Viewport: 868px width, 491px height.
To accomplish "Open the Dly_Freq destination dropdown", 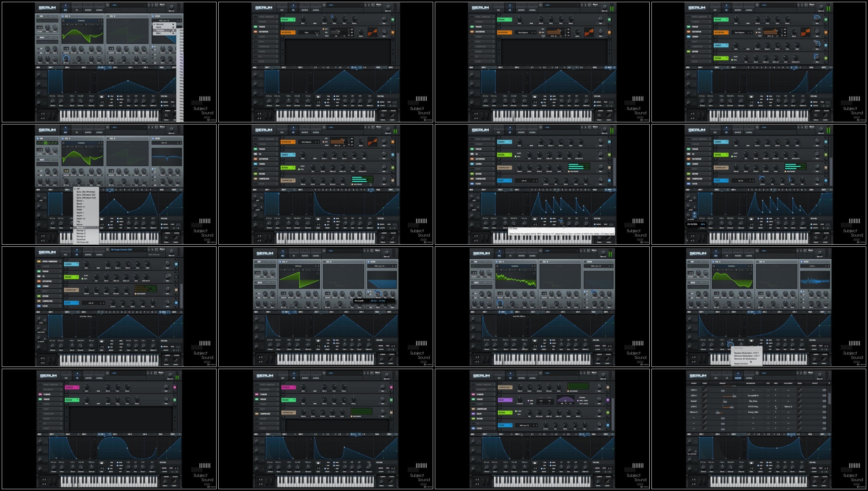I will 753,401.
